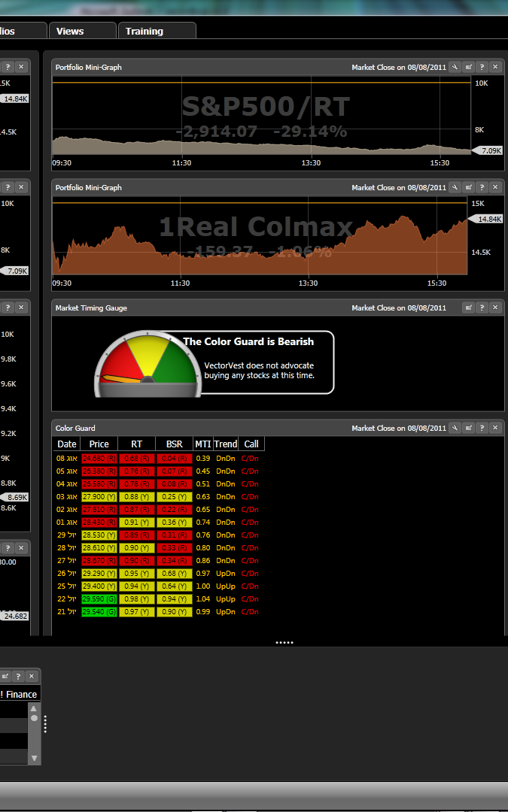The width and height of the screenshot is (508, 812).
Task: Select C/Dn call in MTI 0.39 row
Action: tap(250, 459)
